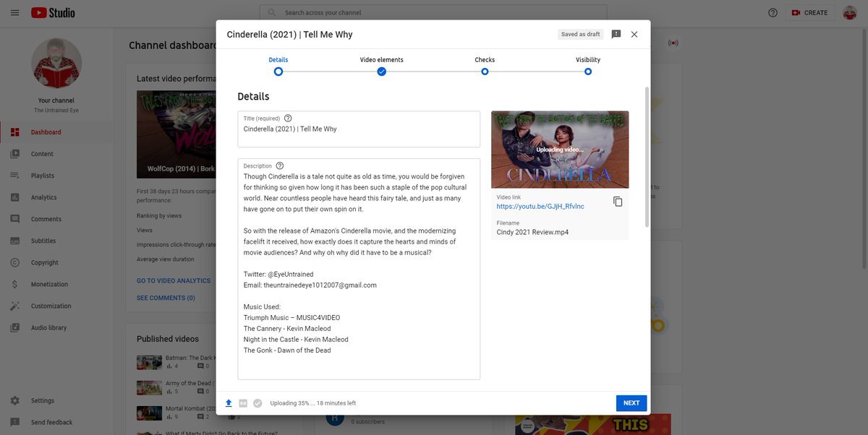Viewport: 868px width, 435px height.
Task: Jump to the Checks step
Action: [485, 60]
